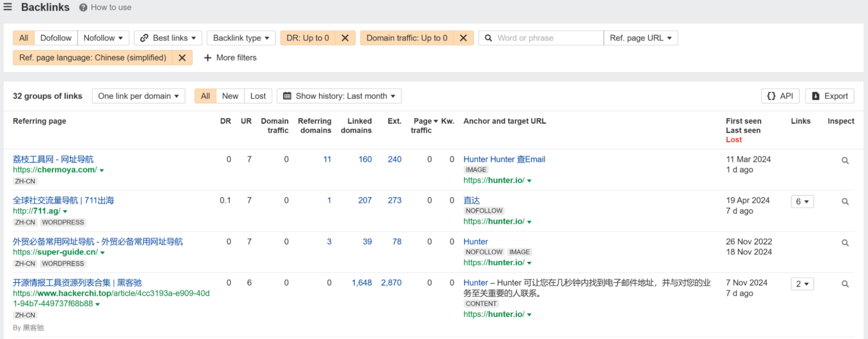The width and height of the screenshot is (868, 339).
Task: Open the 开源情报工具资源列表合集 | 黑客驰 link
Action: [x=77, y=282]
